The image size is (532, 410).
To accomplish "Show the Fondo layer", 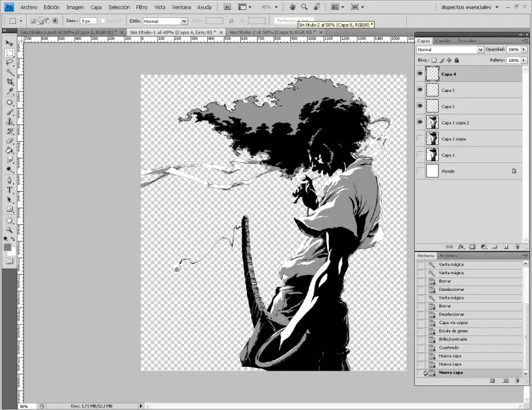I will click(x=420, y=171).
